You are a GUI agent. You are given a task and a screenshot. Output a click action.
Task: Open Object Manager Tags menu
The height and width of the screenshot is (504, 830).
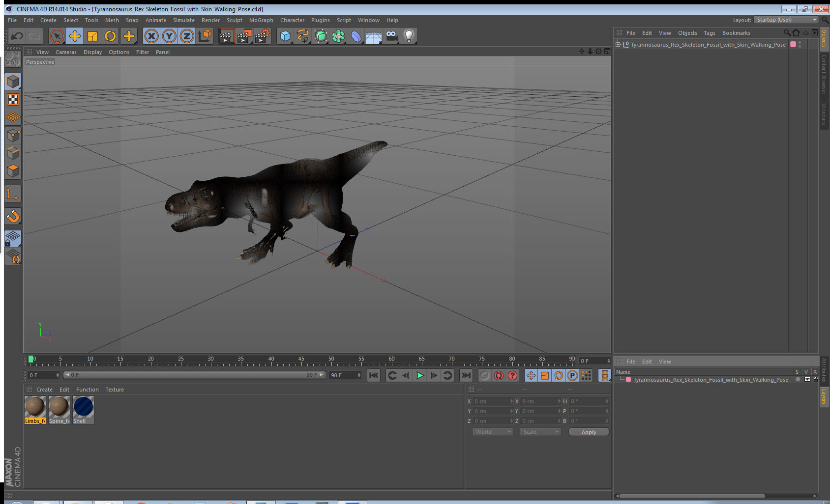709,33
